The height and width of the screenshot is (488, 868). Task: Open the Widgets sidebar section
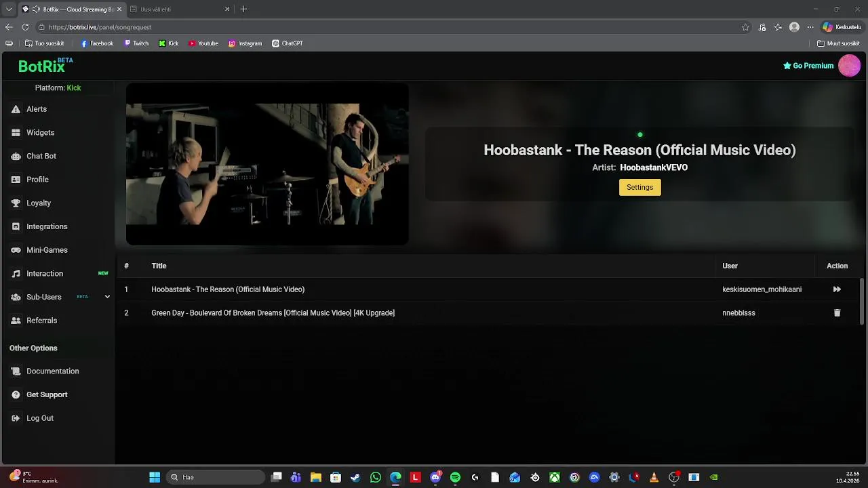point(33,133)
